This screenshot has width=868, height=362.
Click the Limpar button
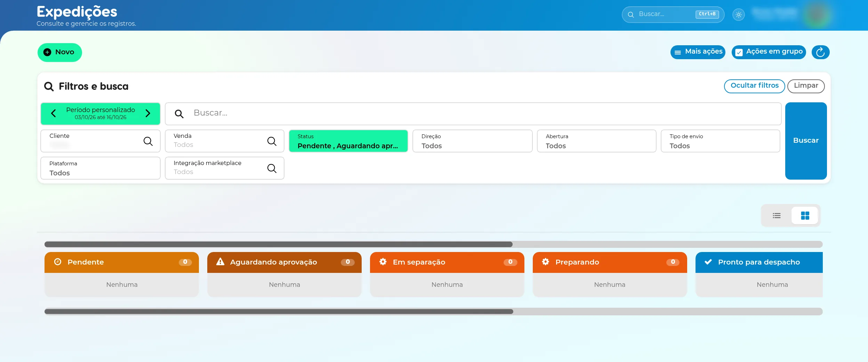(806, 86)
